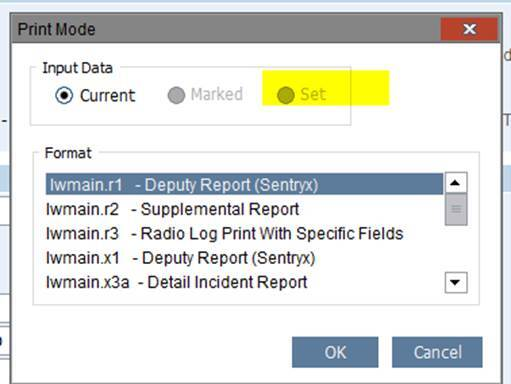Select lwmain.r2 Supplemental Report format
Screen dimensions: 511x384
(244, 209)
